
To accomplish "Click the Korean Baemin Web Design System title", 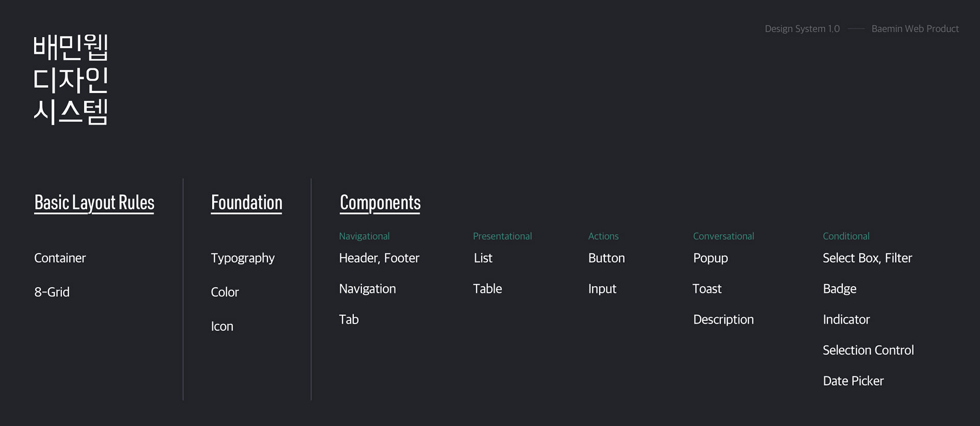I will click(71, 80).
